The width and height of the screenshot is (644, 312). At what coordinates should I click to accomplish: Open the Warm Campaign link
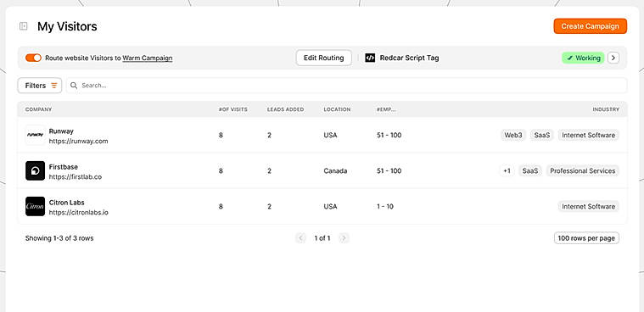[x=148, y=58]
